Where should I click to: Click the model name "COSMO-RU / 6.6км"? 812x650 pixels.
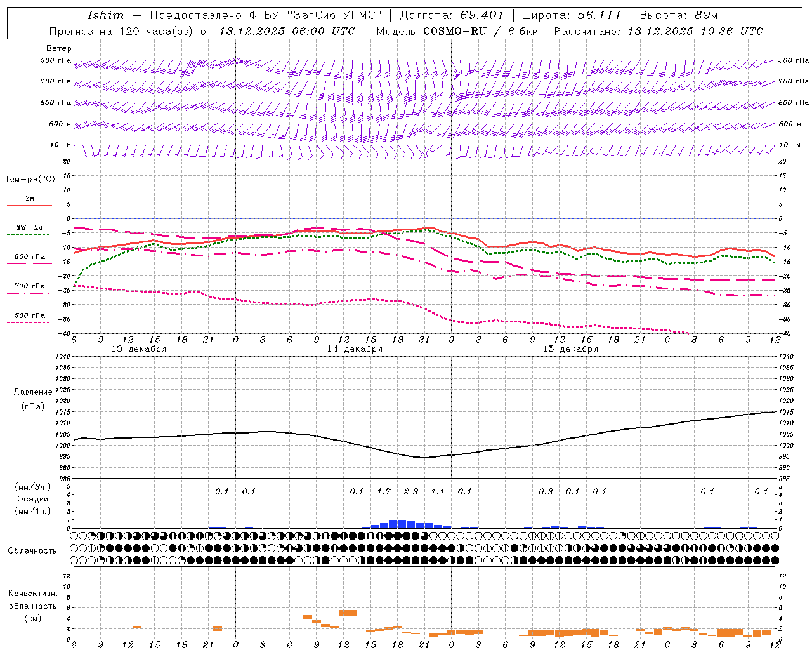tap(480, 31)
